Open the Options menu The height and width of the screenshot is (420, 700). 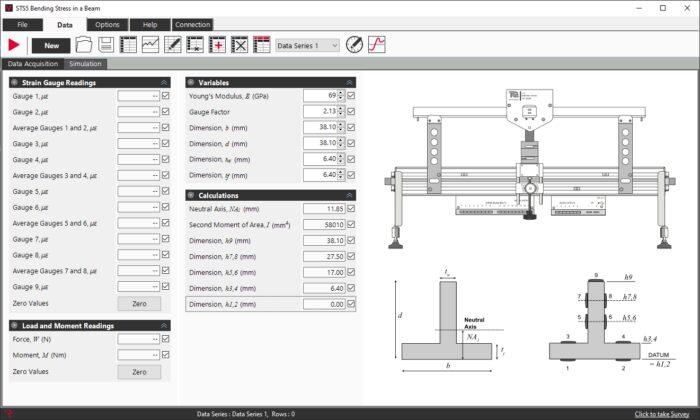coord(106,24)
